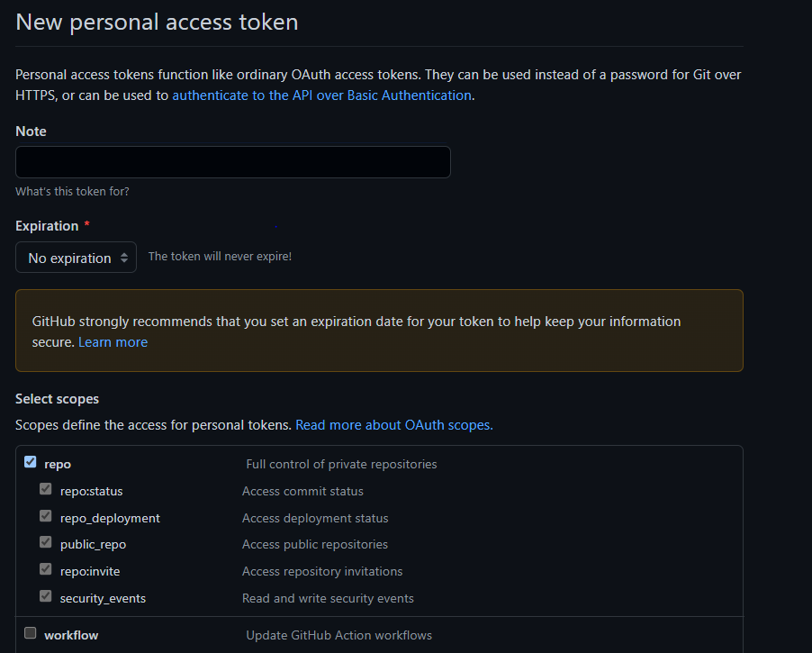Open Read more about OAuth scopes

394,425
